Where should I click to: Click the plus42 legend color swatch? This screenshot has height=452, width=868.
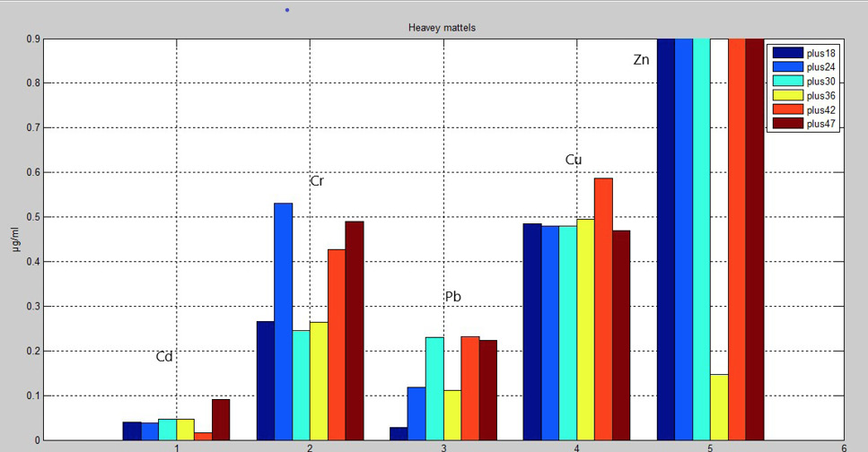(x=788, y=109)
